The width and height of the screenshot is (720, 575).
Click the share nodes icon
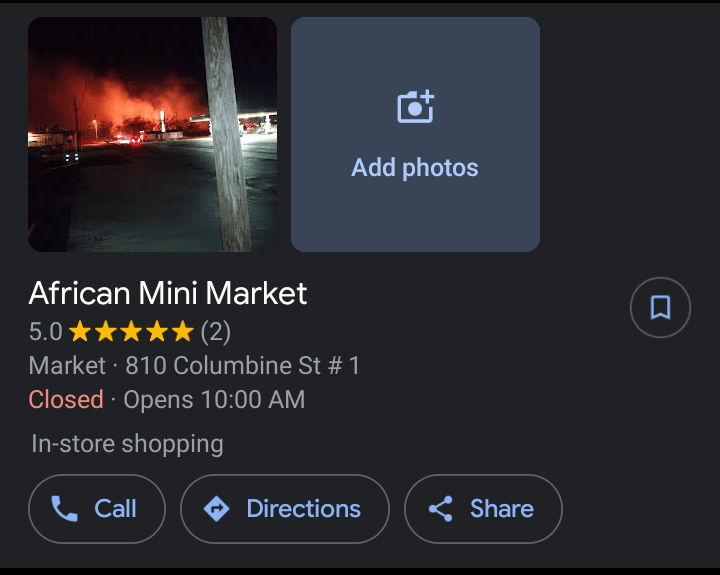coord(440,509)
